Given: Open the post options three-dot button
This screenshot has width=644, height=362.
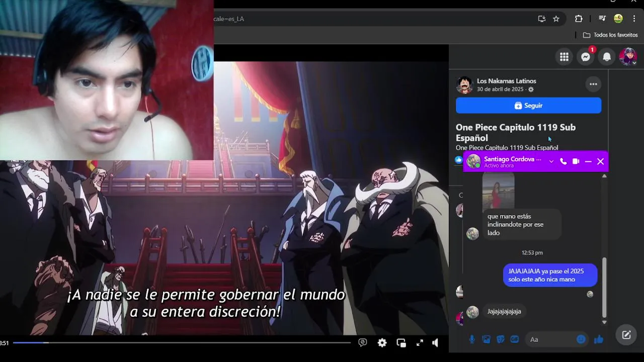Looking at the screenshot, I should [x=593, y=84].
